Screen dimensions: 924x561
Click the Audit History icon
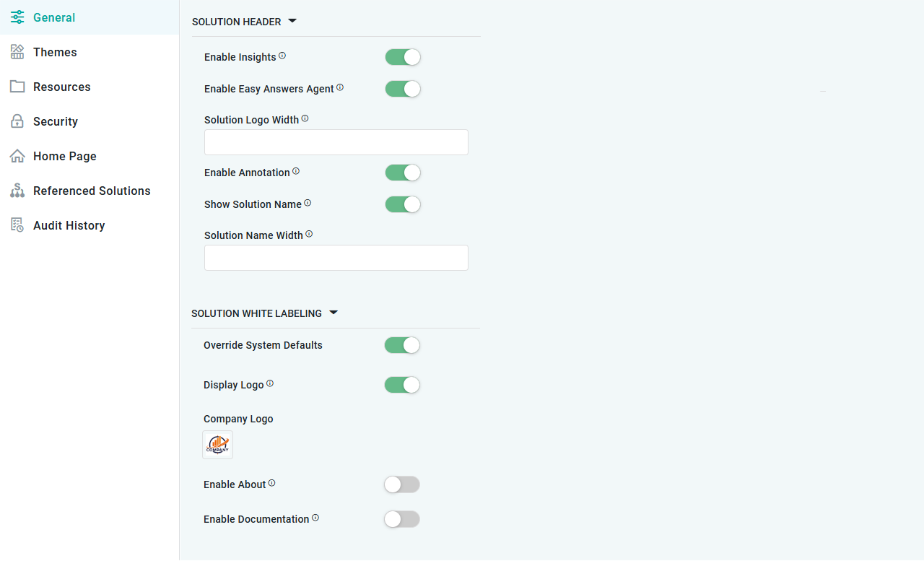click(17, 225)
